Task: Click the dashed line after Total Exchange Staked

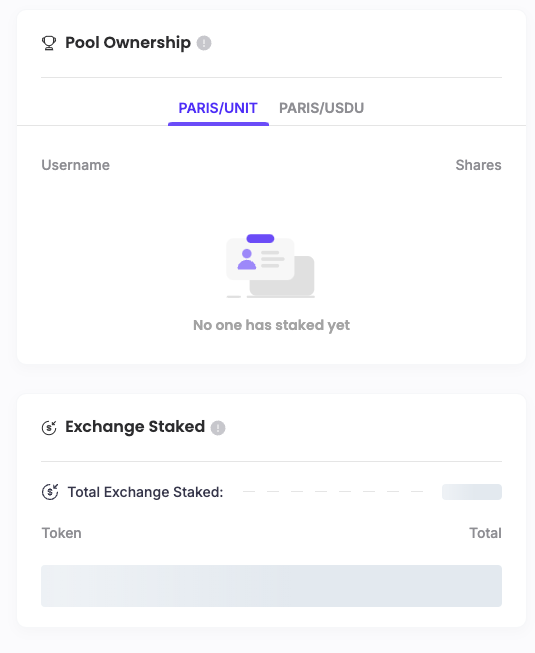Action: click(x=333, y=492)
